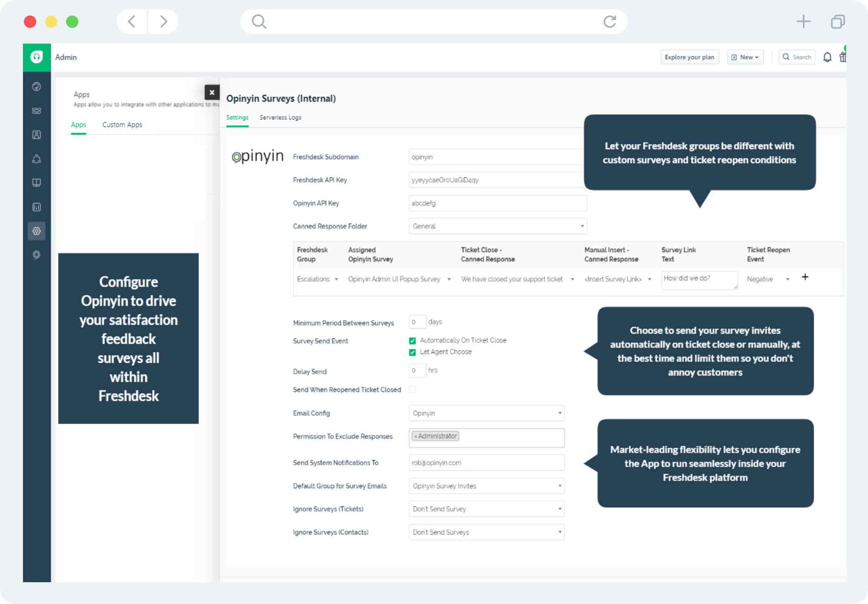Open Ignore Surveys (Contacts) dropdown

pyautogui.click(x=487, y=532)
